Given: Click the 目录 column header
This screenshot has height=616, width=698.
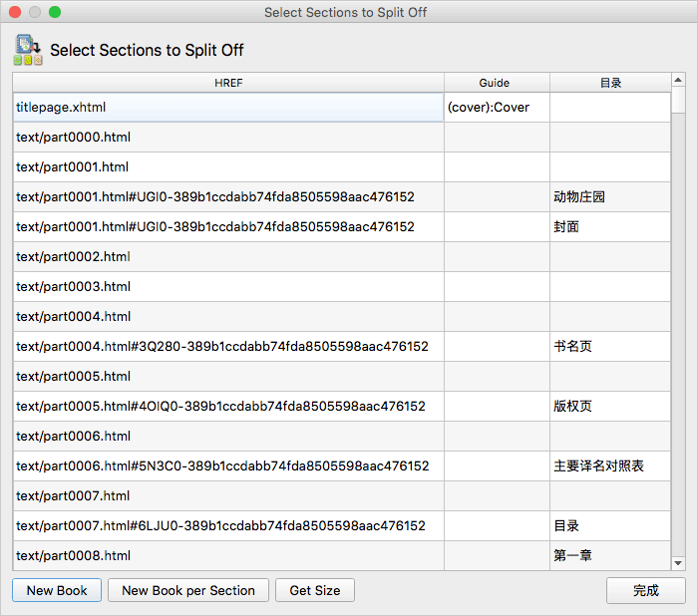Looking at the screenshot, I should (x=610, y=83).
